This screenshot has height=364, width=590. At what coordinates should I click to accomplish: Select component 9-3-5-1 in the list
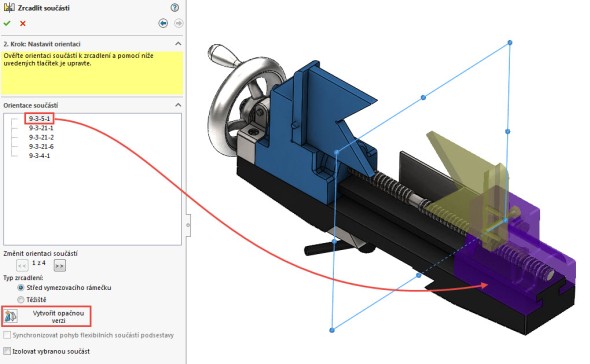(40, 119)
